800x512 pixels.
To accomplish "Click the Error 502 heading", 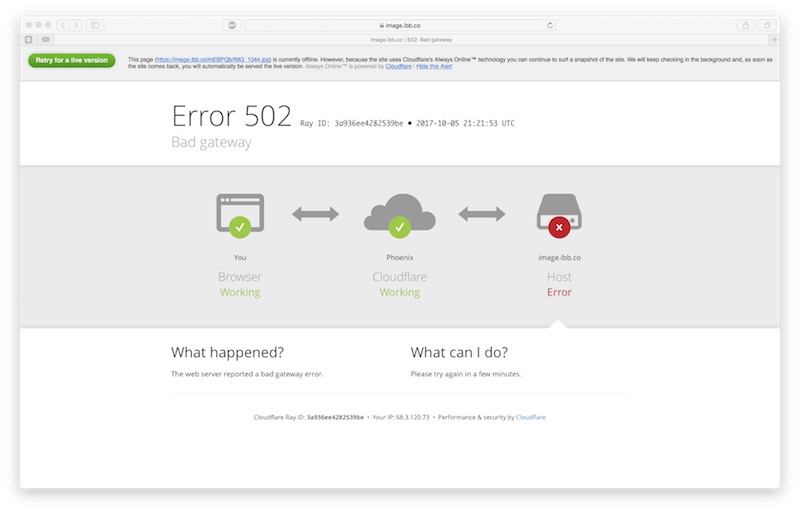I will (x=232, y=116).
